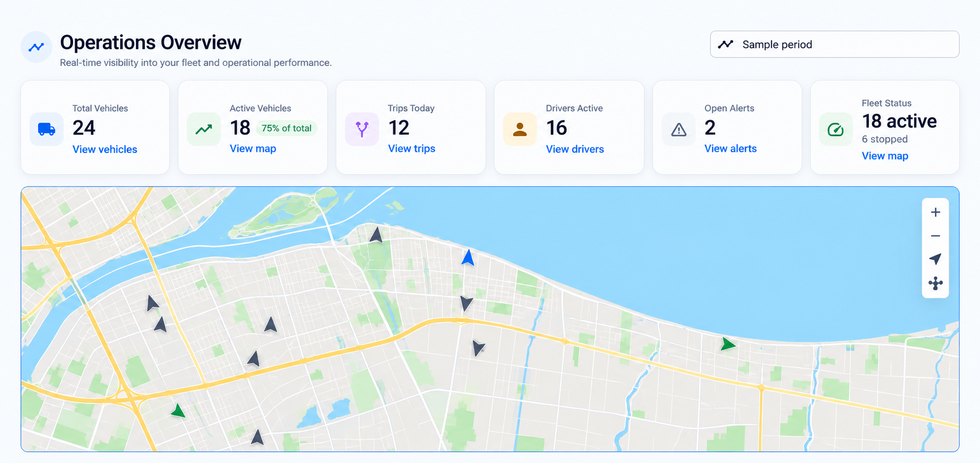The image size is (980, 463).
Task: Click the Trips Today value 12
Action: 399,128
